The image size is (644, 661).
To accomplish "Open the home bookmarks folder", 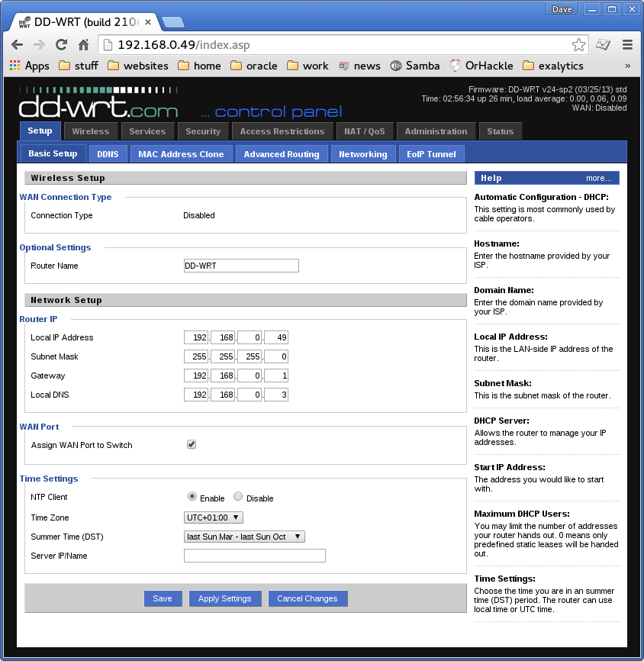I will click(199, 66).
